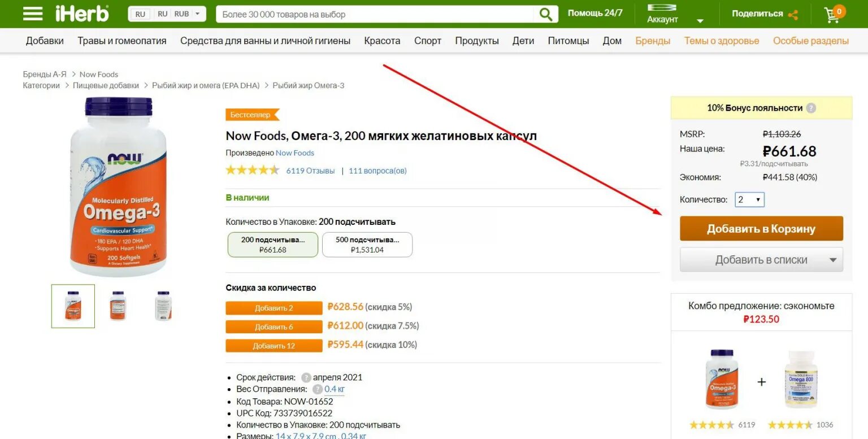The image size is (868, 439).
Task: Click the Поделиться link
Action: point(757,14)
